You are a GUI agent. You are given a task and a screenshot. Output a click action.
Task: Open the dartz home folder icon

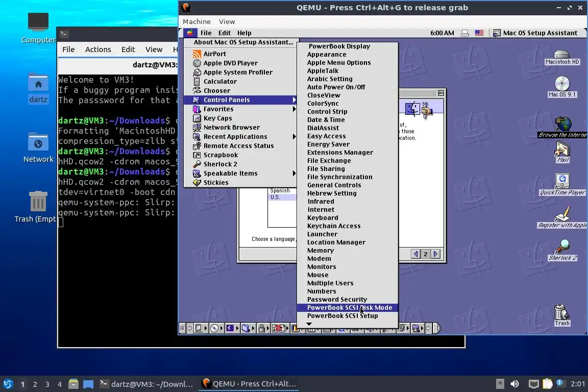[x=38, y=89]
